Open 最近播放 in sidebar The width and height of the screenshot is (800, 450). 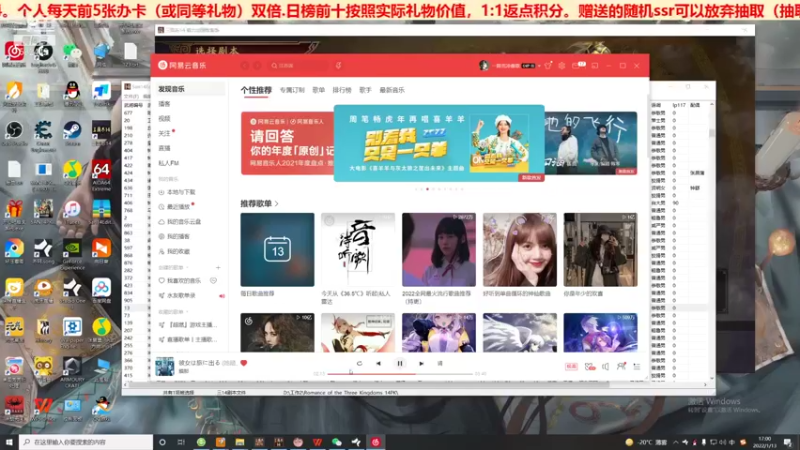pyautogui.click(x=174, y=207)
